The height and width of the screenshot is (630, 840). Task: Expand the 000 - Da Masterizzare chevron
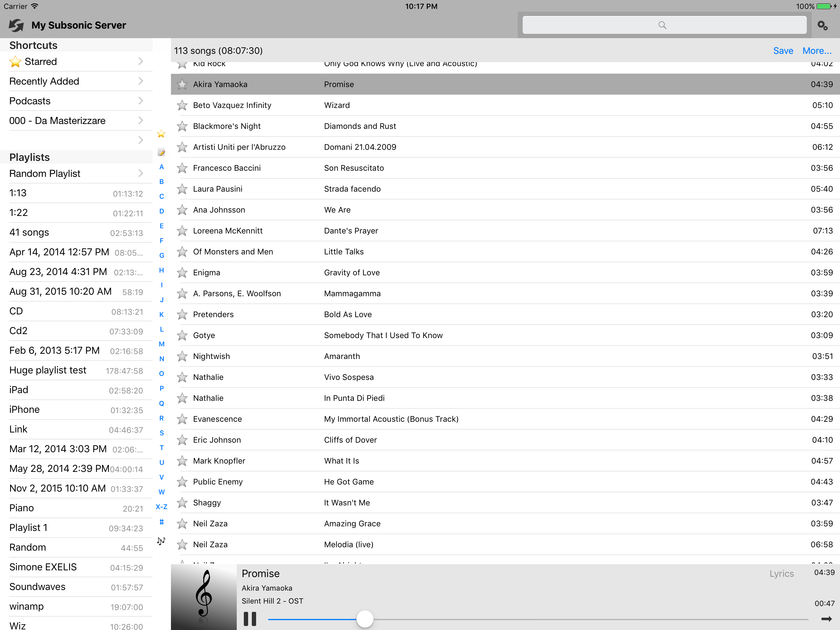[x=141, y=121]
